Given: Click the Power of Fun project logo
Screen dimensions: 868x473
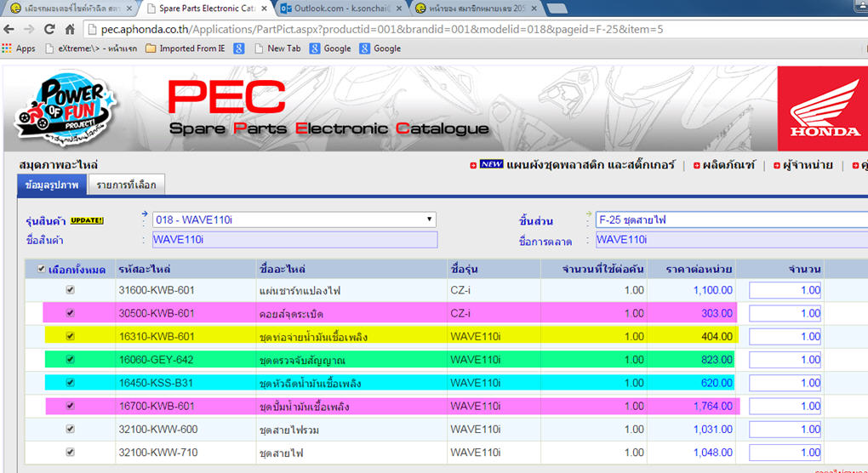Looking at the screenshot, I should pyautogui.click(x=66, y=108).
